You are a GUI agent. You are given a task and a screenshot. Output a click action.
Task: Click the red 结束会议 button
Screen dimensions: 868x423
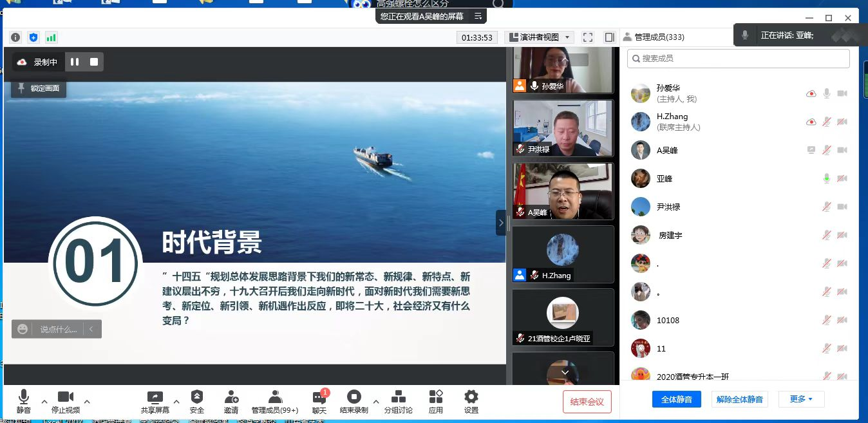click(587, 402)
